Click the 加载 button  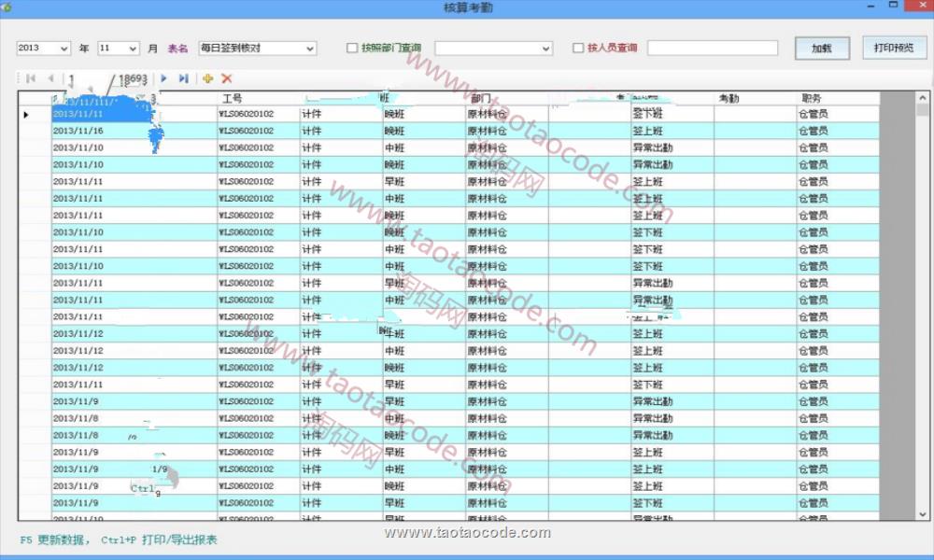822,48
